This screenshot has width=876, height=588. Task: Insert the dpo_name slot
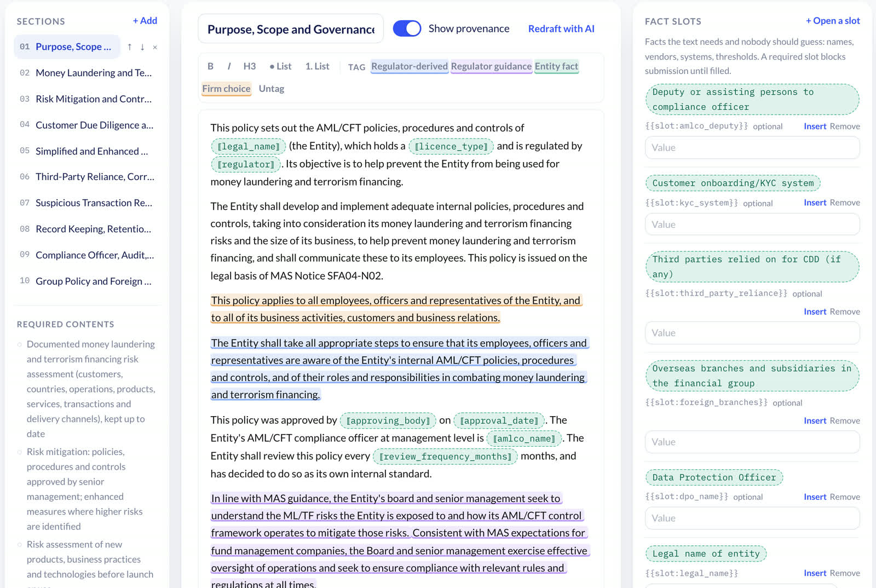815,497
